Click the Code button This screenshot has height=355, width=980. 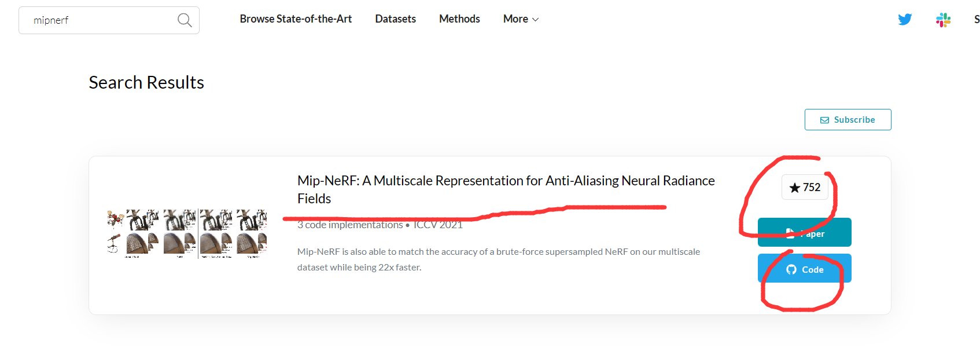(x=805, y=268)
